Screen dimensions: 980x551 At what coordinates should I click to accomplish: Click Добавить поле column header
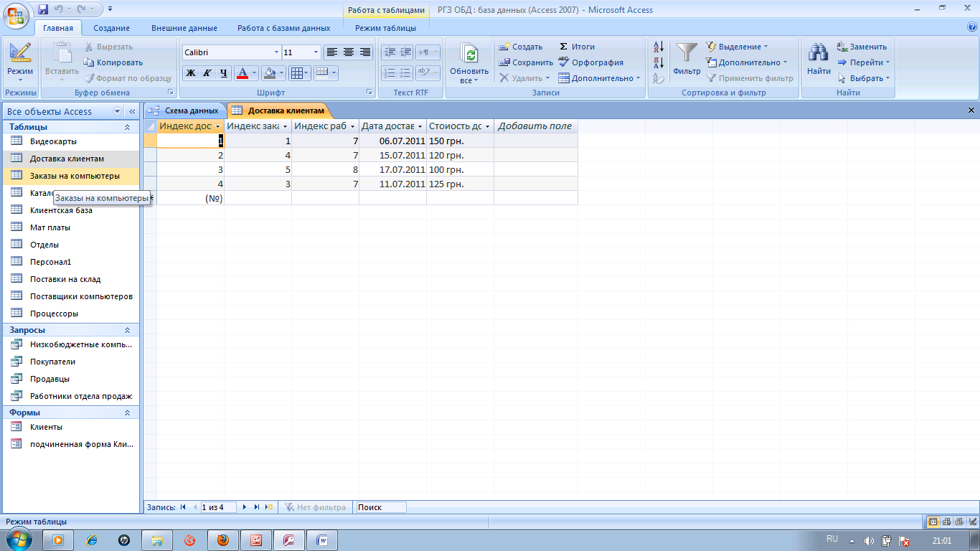(535, 126)
